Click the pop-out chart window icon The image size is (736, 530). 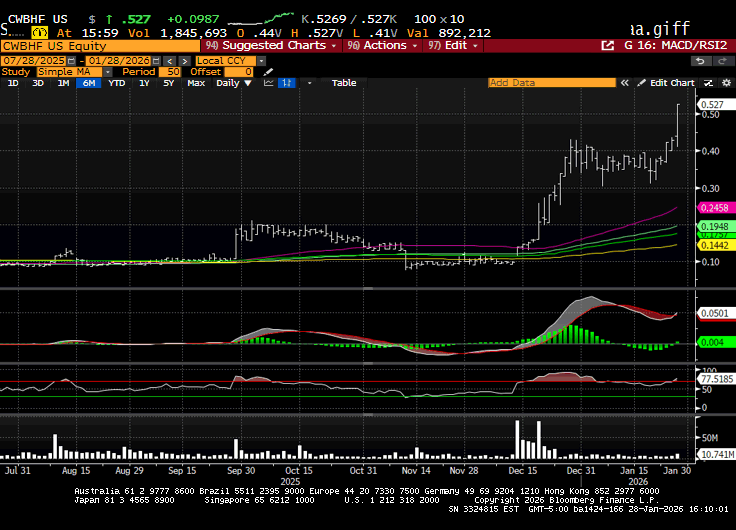point(607,46)
